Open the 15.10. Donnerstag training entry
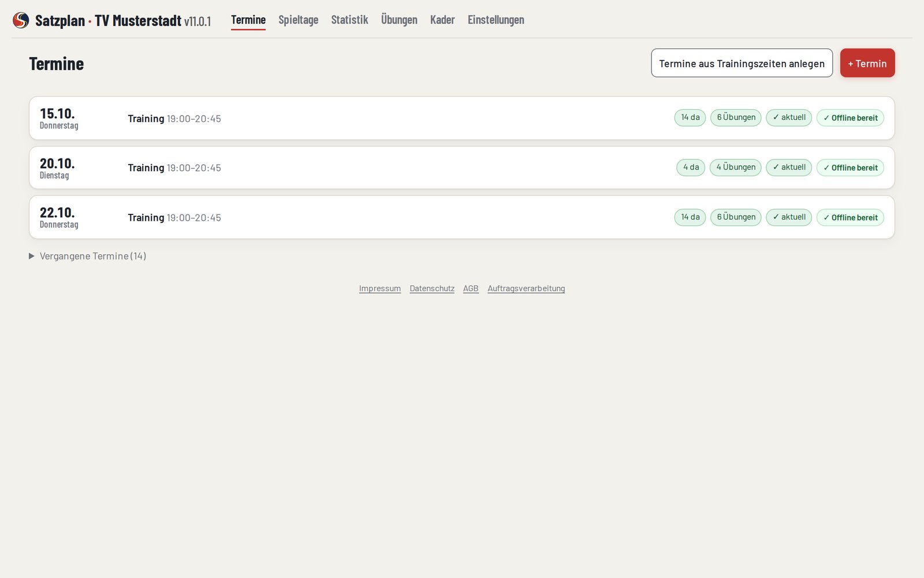The width and height of the screenshot is (924, 578). click(462, 118)
